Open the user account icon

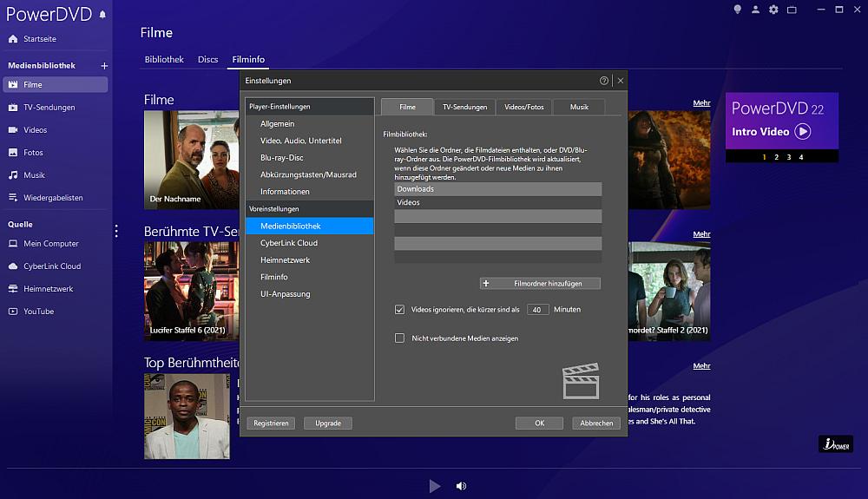coord(755,10)
